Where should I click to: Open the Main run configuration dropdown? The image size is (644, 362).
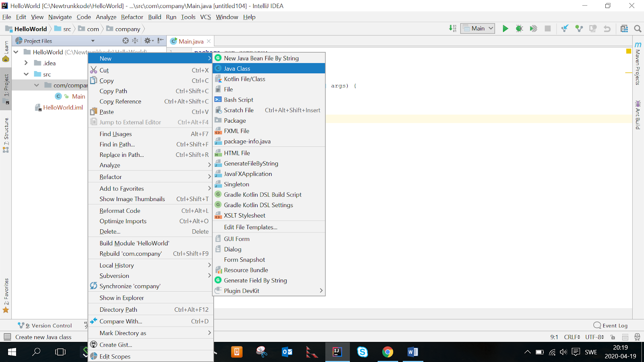point(478,29)
